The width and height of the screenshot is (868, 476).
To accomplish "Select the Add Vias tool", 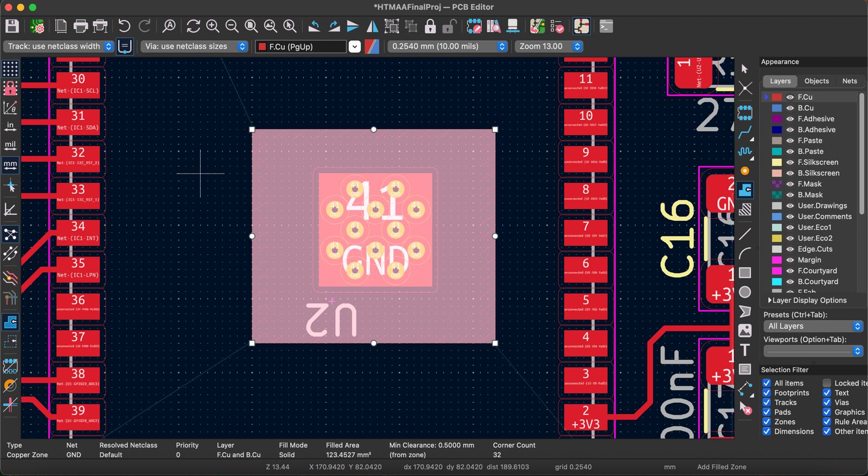I will 745,170.
